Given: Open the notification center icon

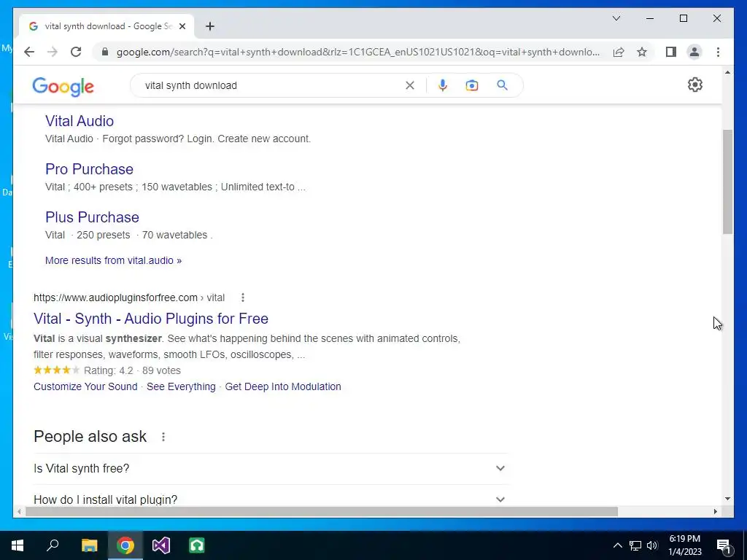Looking at the screenshot, I should tap(724, 545).
